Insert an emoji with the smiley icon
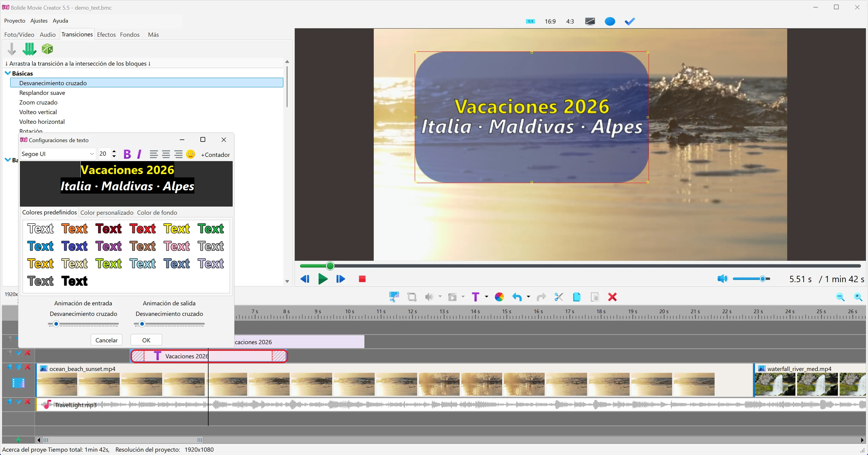The height and width of the screenshot is (455, 868). point(190,154)
